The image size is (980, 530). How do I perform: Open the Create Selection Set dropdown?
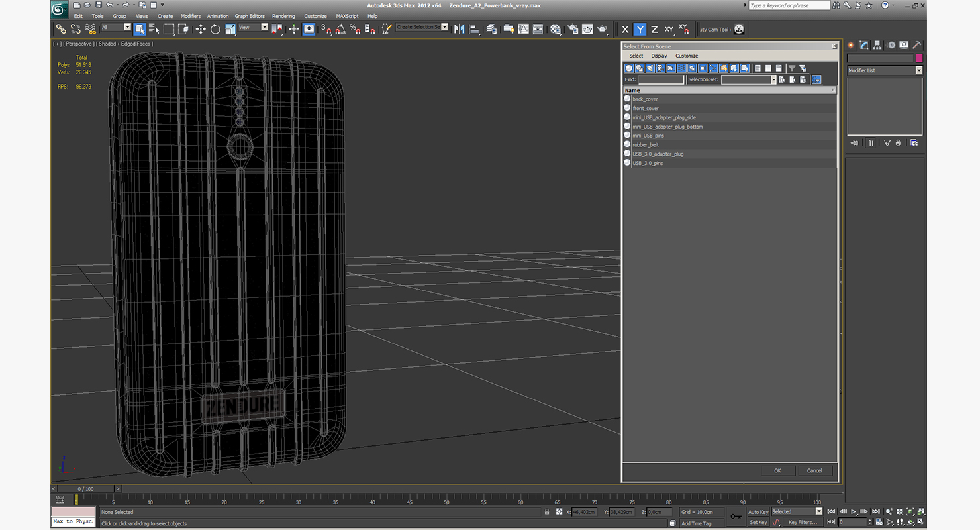pyautogui.click(x=422, y=28)
